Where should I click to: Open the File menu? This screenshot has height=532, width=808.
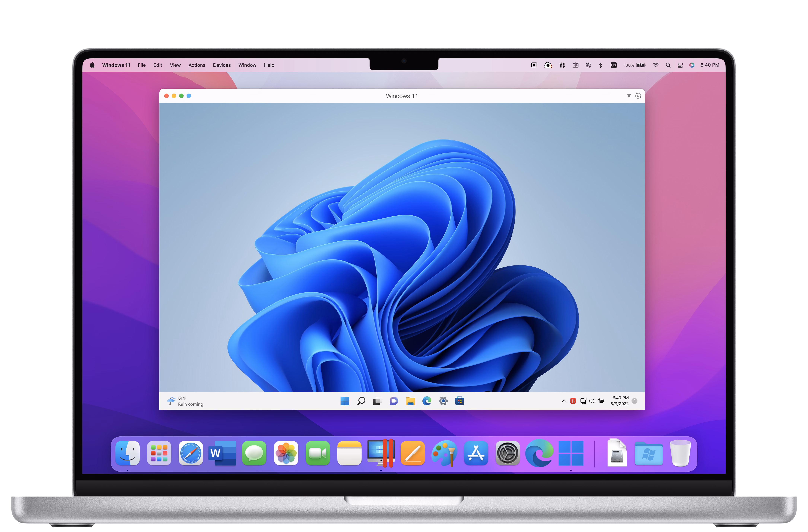pos(141,65)
